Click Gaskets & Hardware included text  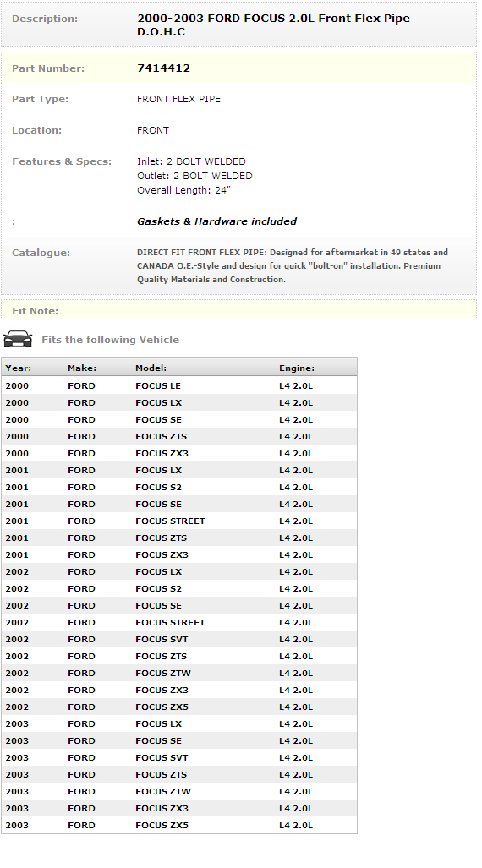216,221
